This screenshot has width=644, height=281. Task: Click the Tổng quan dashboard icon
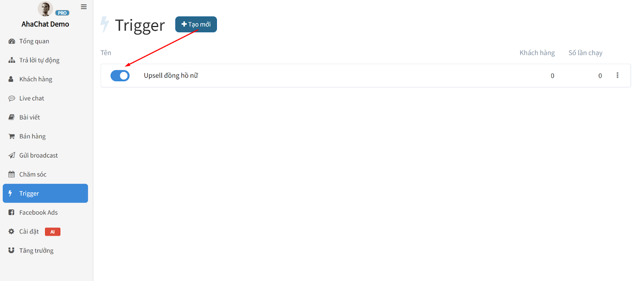(x=12, y=41)
